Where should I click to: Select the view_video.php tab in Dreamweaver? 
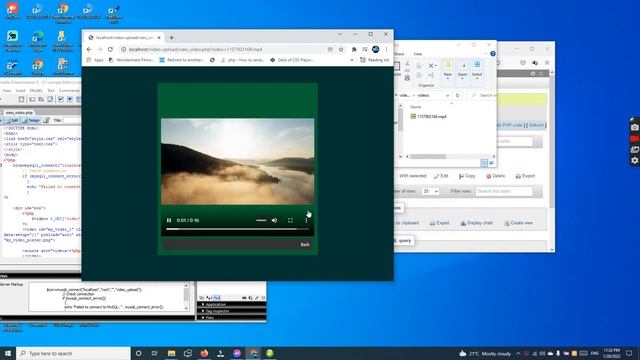click(19, 112)
